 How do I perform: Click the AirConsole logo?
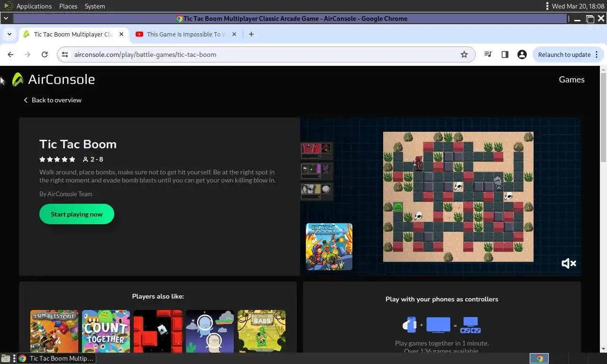tap(53, 79)
